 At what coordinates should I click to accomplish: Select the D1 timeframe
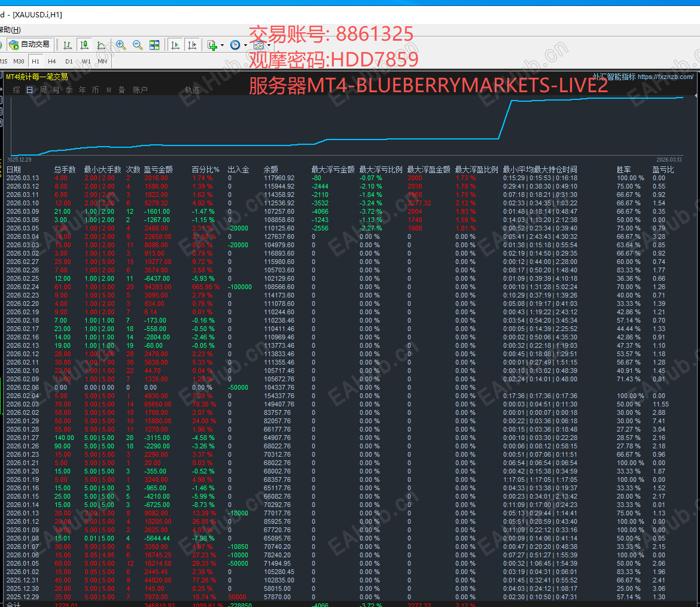69,61
